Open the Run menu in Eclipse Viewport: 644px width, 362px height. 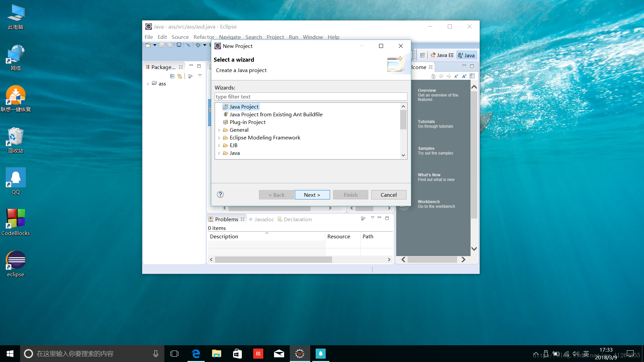[293, 36]
